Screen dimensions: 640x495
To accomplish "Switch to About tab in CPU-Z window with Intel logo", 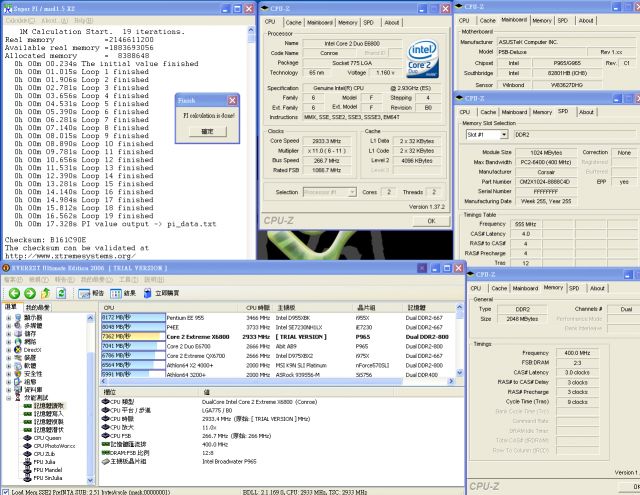I will (391, 22).
